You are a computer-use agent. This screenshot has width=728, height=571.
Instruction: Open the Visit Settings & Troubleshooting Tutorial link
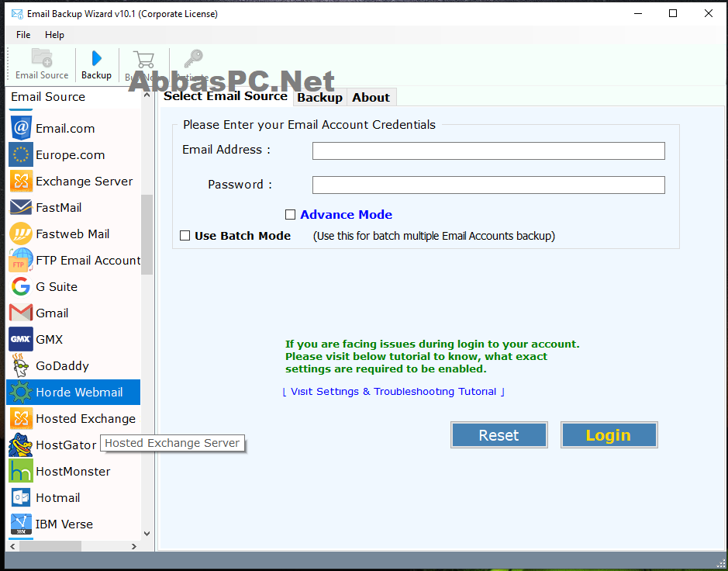click(394, 392)
